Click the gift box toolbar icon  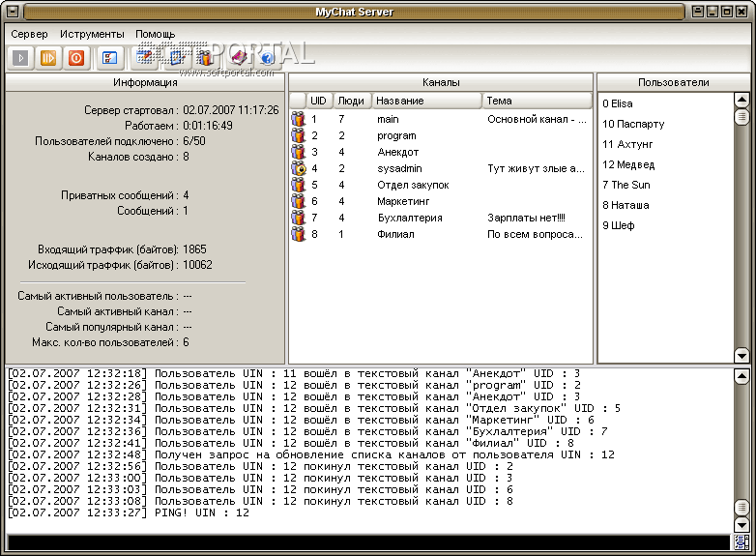(x=205, y=58)
